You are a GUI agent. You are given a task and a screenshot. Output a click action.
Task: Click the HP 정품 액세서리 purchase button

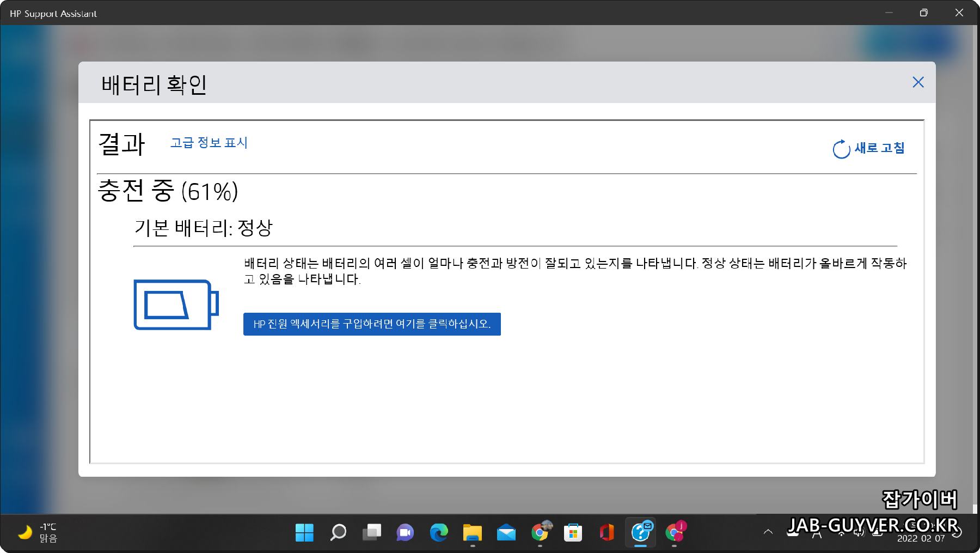pyautogui.click(x=372, y=324)
